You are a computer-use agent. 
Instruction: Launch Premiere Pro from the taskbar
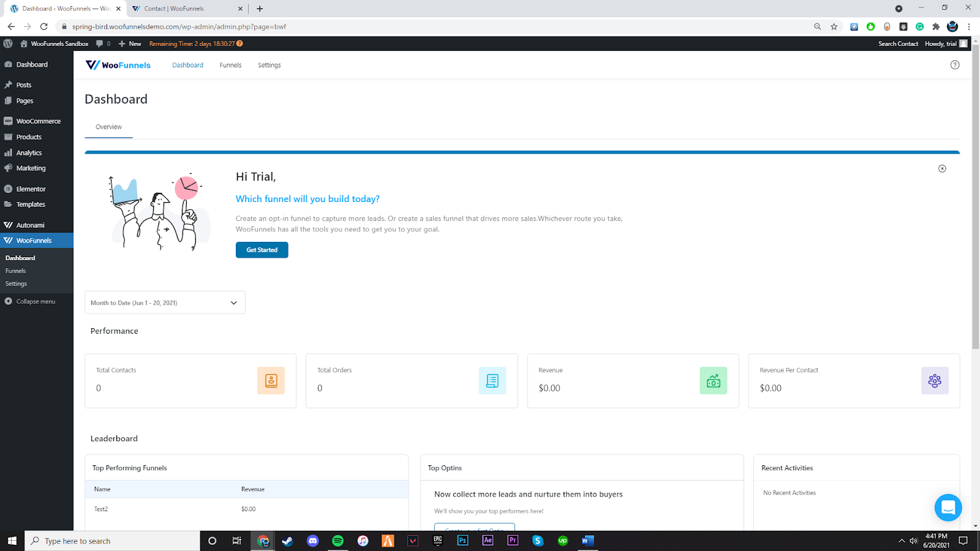click(x=513, y=541)
